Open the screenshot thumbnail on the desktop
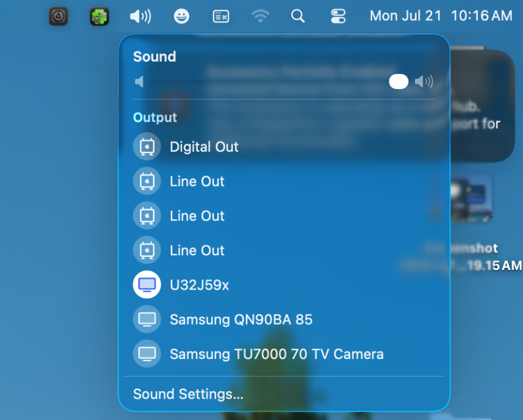The image size is (523, 420). (x=471, y=198)
